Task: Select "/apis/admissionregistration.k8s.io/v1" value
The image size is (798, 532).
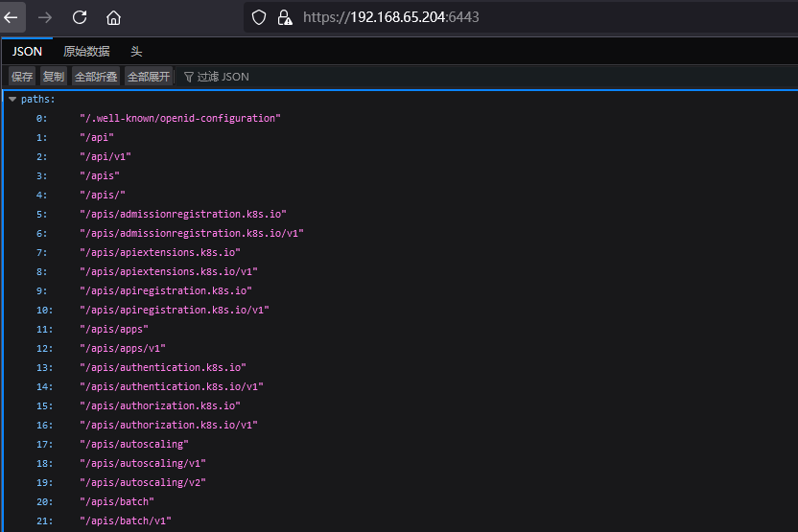Action: [192, 234]
